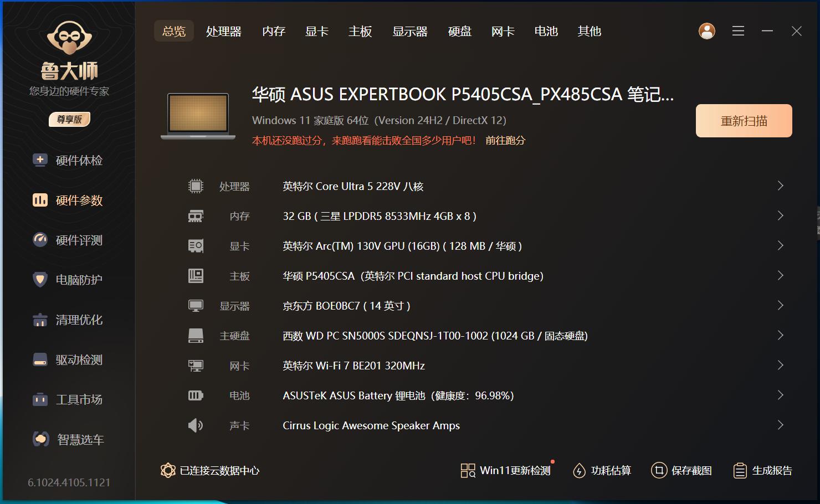Click the network card icon
Viewport: 820px width, 504px height.
[196, 366]
